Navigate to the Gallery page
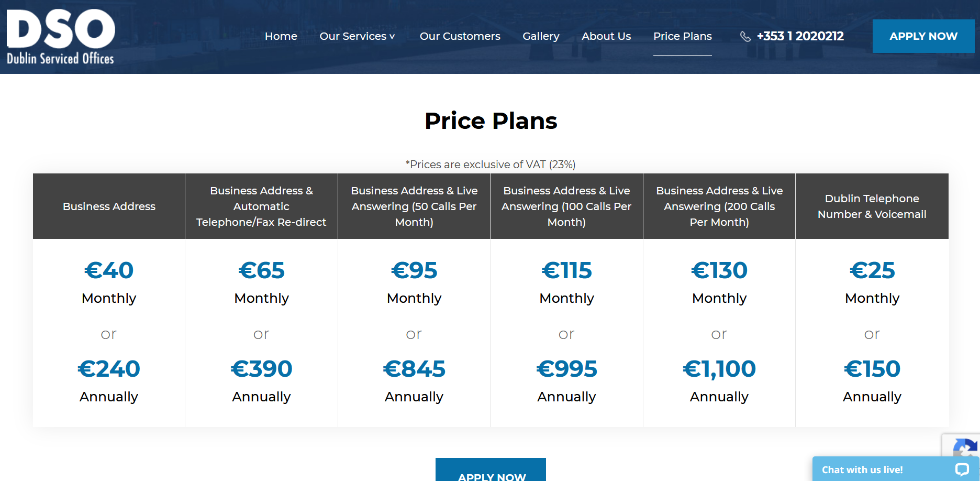The image size is (980, 481). click(541, 36)
